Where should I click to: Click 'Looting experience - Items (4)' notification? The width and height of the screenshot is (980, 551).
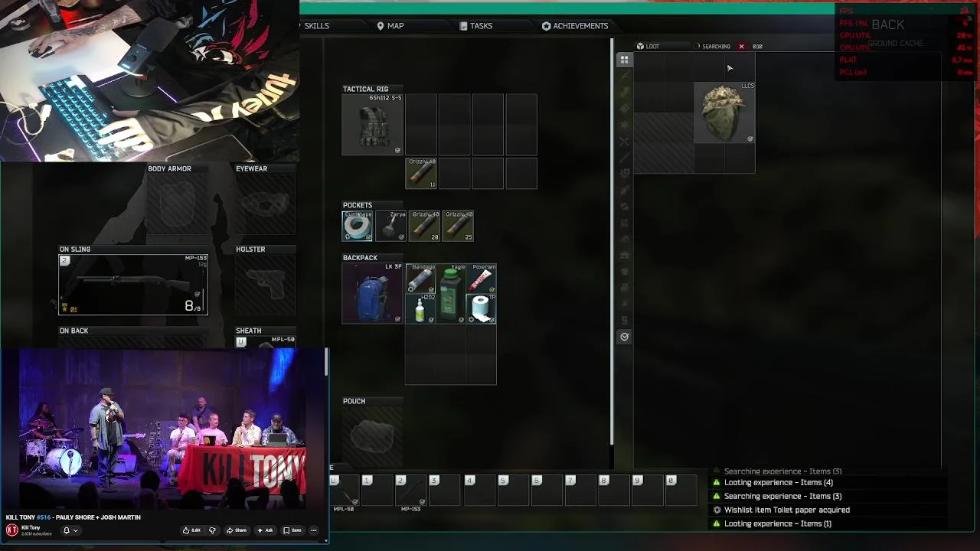(778, 483)
